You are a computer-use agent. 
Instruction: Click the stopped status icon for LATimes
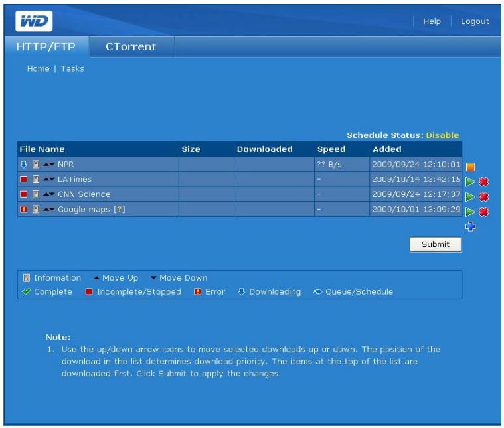pyautogui.click(x=24, y=179)
